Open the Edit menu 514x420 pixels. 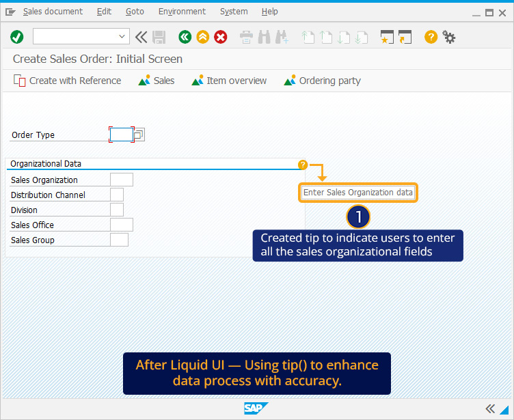[104, 12]
